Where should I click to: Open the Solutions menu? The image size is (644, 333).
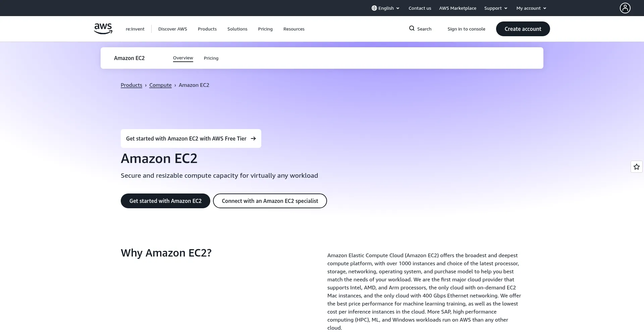237,29
